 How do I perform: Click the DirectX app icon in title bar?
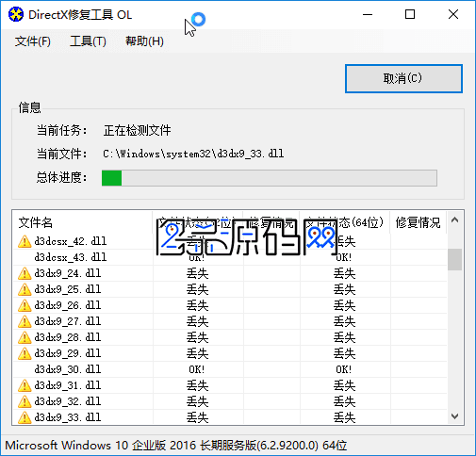16,14
